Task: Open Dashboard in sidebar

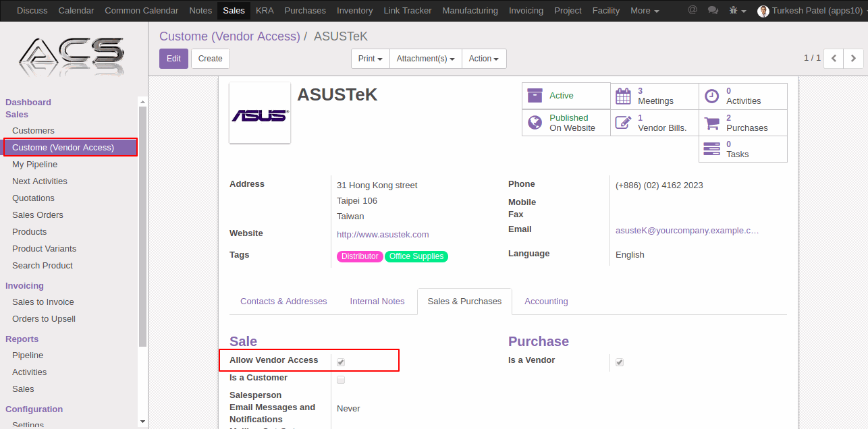Action: pos(28,103)
